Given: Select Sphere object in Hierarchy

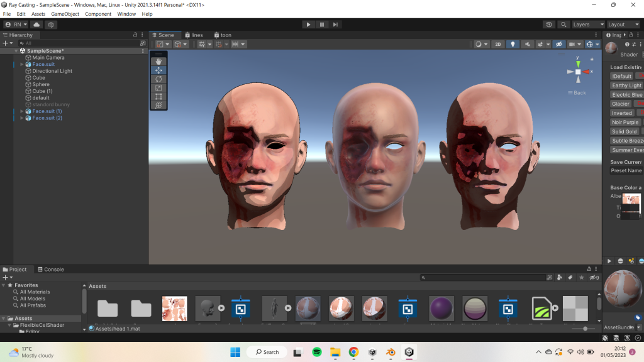Looking at the screenshot, I should pyautogui.click(x=41, y=85).
